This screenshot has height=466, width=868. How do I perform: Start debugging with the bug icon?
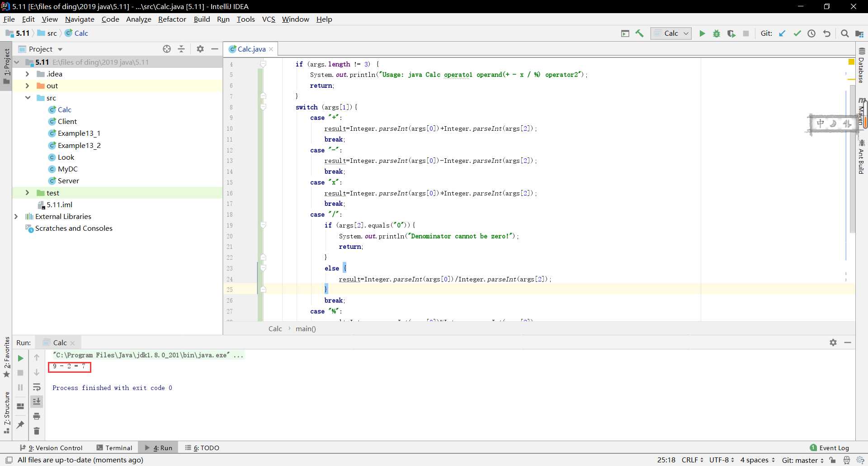pyautogui.click(x=717, y=33)
